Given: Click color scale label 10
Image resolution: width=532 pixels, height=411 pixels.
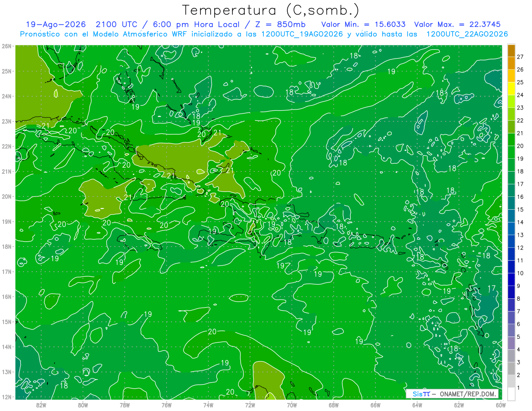Looking at the screenshot, I should click(x=520, y=273).
